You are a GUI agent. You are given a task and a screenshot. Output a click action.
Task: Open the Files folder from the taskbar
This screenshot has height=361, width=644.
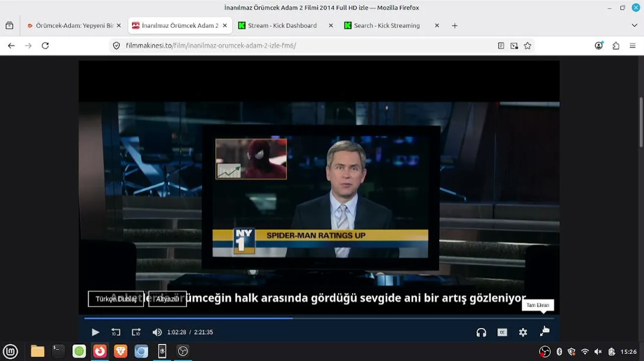click(38, 351)
